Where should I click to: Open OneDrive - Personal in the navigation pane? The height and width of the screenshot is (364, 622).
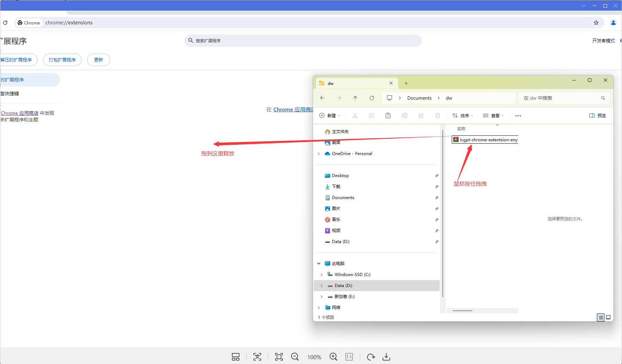coord(348,154)
